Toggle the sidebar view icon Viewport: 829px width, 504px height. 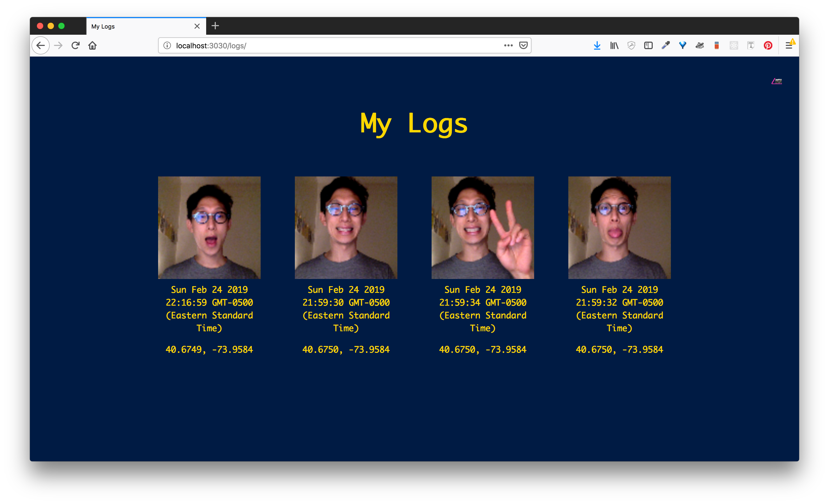pos(648,45)
